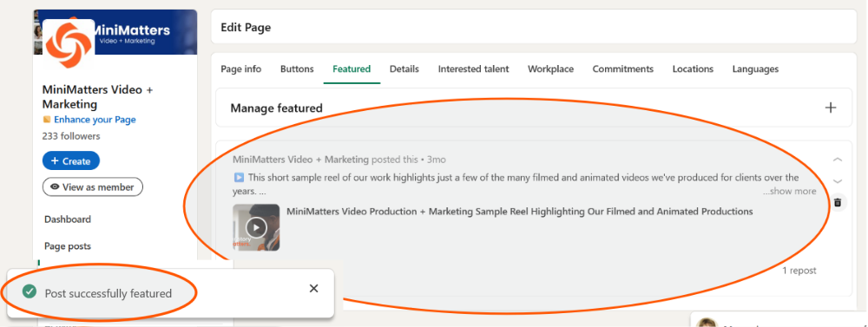Click the messaging profile avatar at bottom right

[707, 323]
